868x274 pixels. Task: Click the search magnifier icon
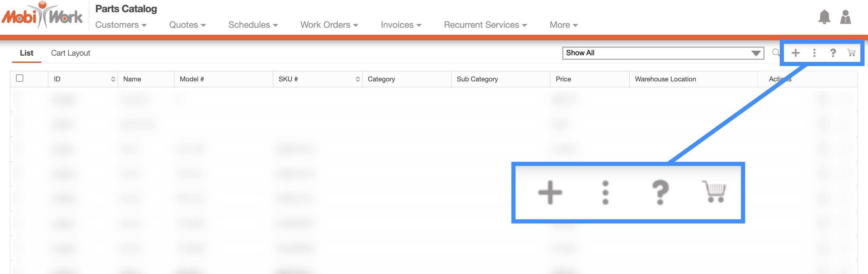[776, 53]
